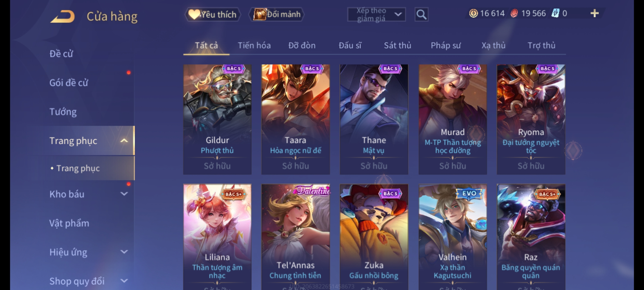Open Tướng in the sidebar

click(63, 112)
